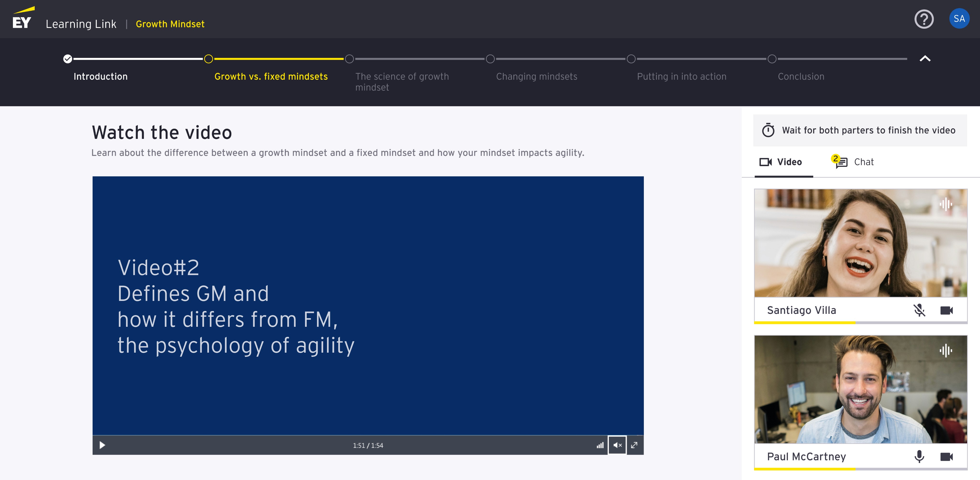The image size is (980, 480).
Task: Mute Paul McCartney's microphone
Action: click(x=919, y=456)
